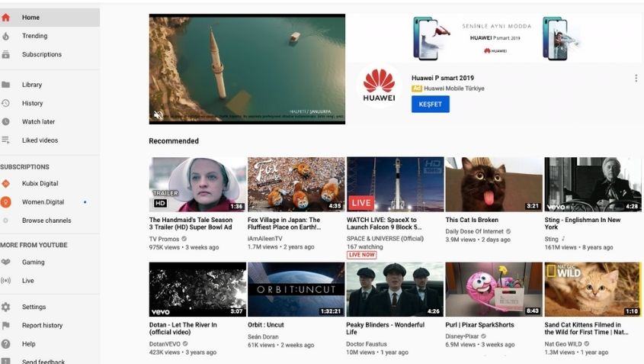Click the Help question mark icon
644x364 pixels.
[6, 344]
